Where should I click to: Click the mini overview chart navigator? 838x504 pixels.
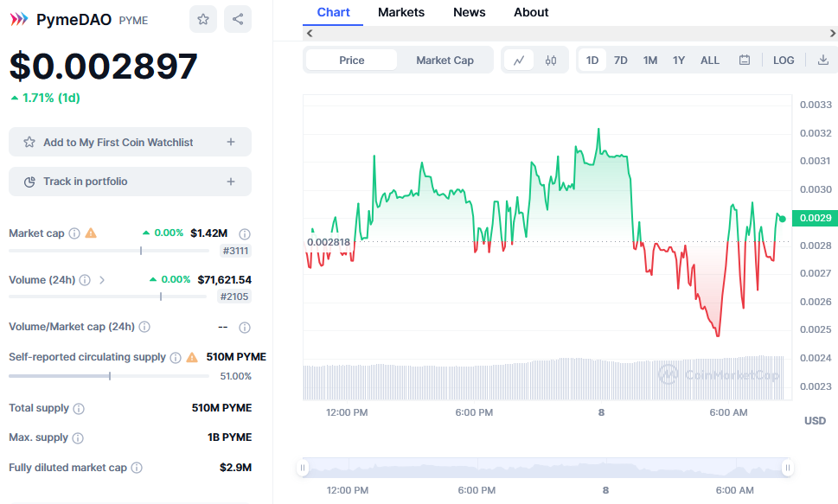545,468
